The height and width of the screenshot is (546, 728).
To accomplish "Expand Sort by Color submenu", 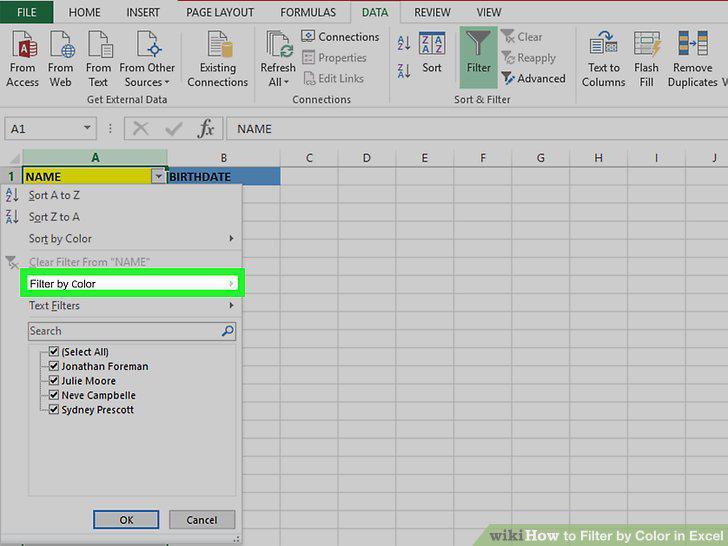I will coord(123,239).
